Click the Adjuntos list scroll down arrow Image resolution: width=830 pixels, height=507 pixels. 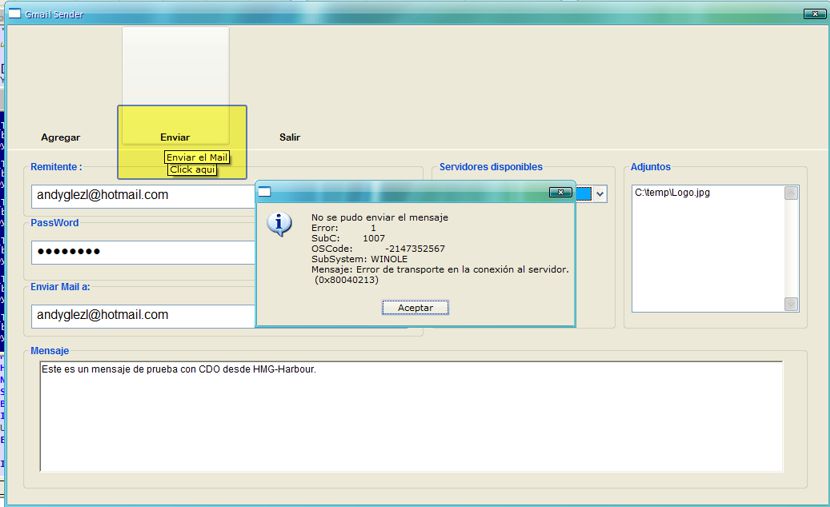pyautogui.click(x=791, y=304)
